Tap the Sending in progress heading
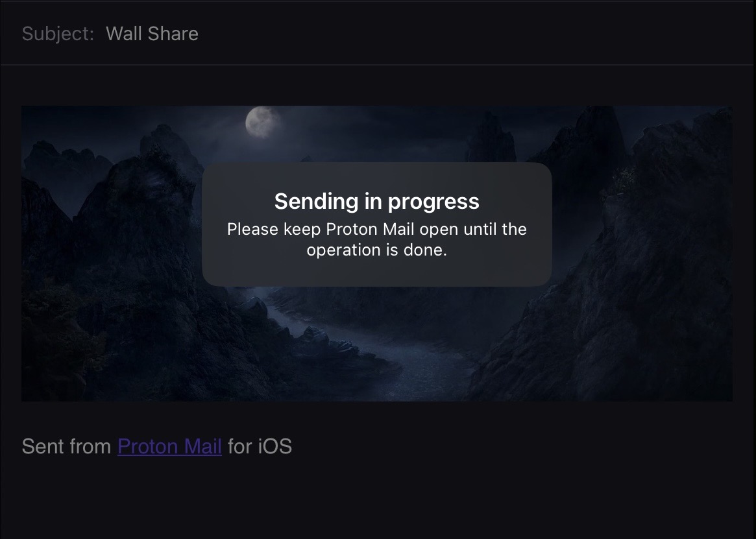 [x=376, y=202]
